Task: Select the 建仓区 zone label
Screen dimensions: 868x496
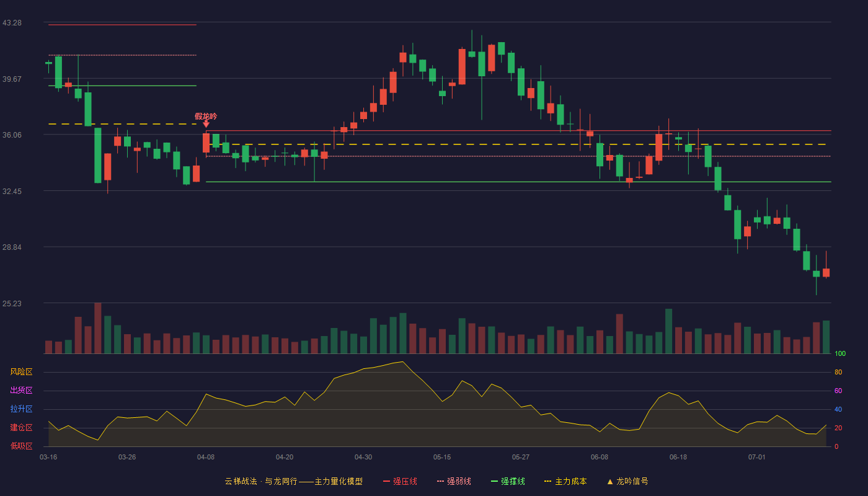Action: pyautogui.click(x=21, y=428)
